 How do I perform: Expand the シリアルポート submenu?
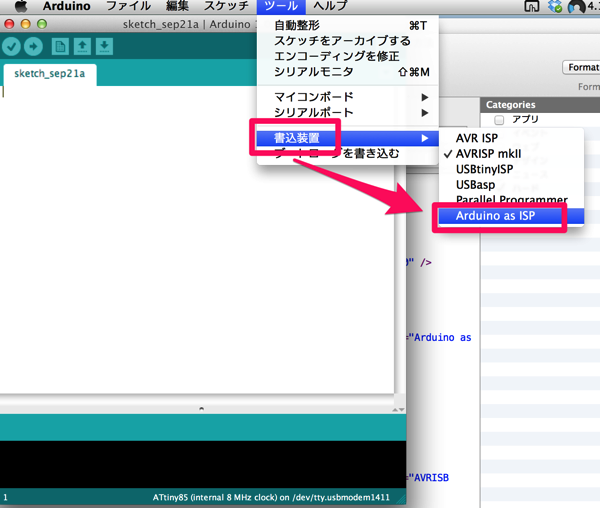(x=347, y=113)
